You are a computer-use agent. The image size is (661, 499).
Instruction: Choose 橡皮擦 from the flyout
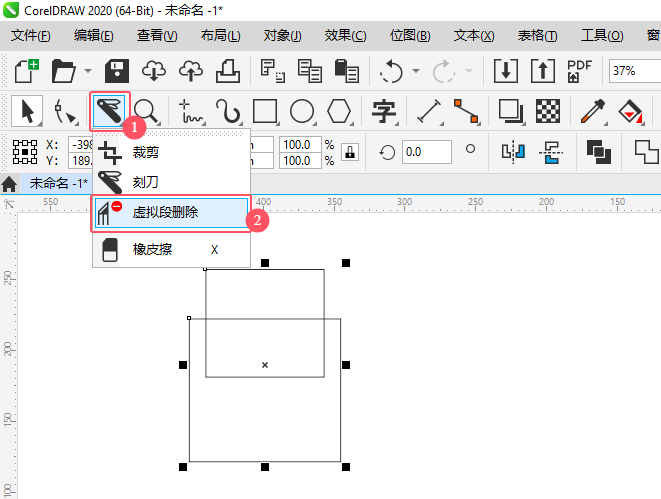tap(172, 250)
